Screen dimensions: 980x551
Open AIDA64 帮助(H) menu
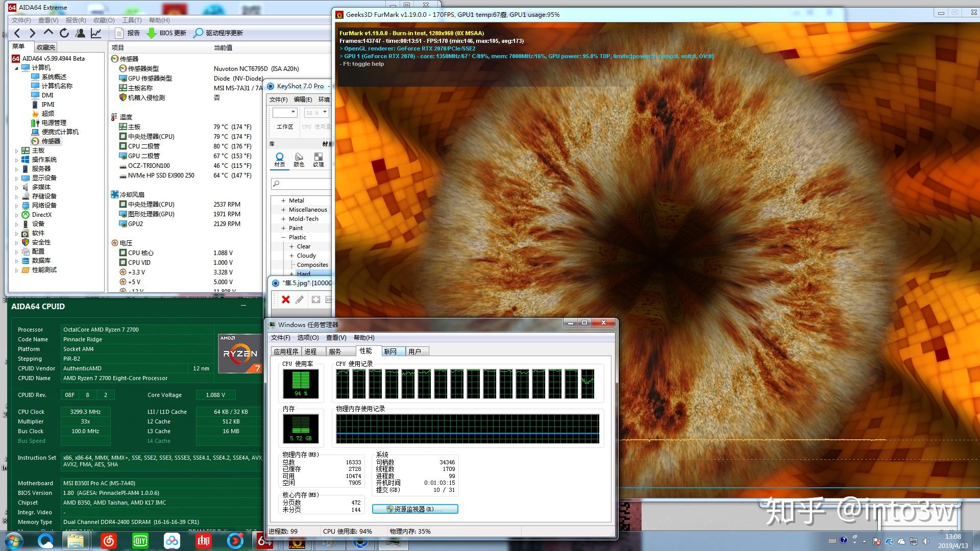(159, 20)
